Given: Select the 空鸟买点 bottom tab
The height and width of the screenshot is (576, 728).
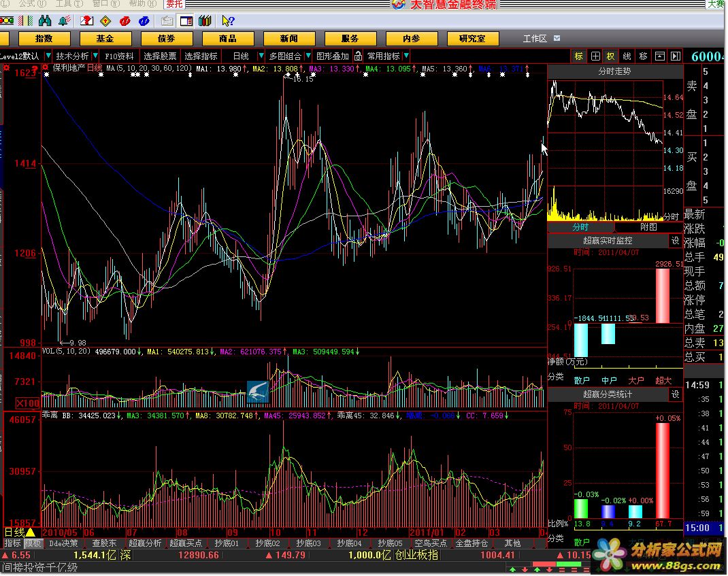Looking at the screenshot, I should (431, 543).
